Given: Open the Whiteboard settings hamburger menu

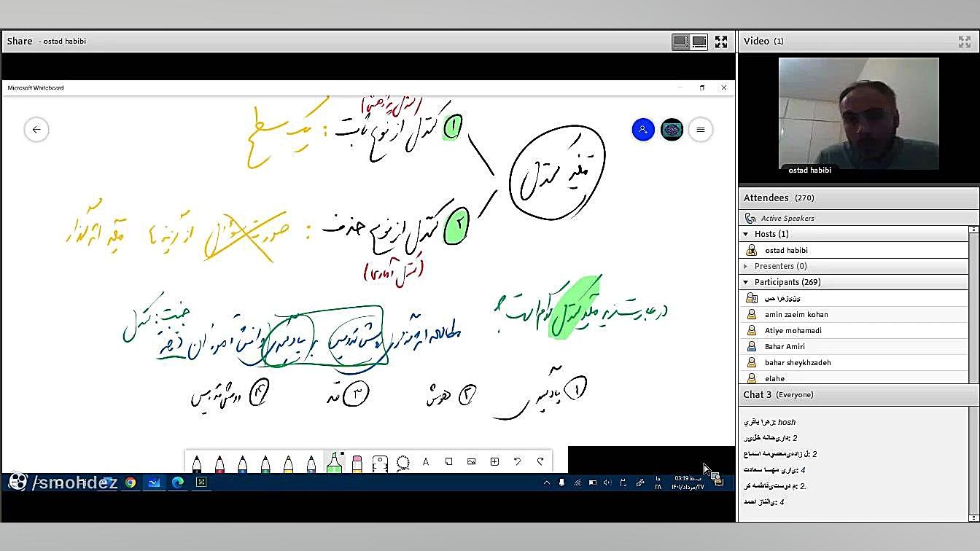Looking at the screenshot, I should click(701, 130).
